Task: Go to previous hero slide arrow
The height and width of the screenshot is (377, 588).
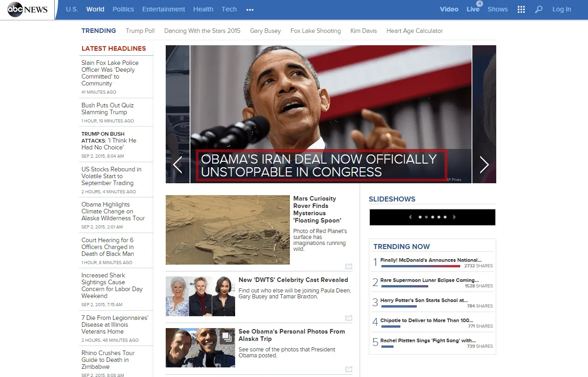Action: pyautogui.click(x=178, y=165)
